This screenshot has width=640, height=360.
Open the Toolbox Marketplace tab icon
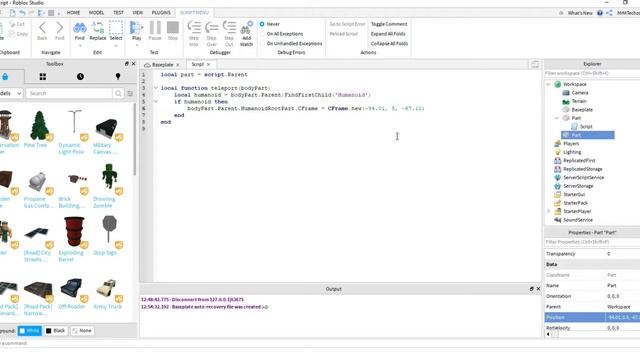(5, 76)
